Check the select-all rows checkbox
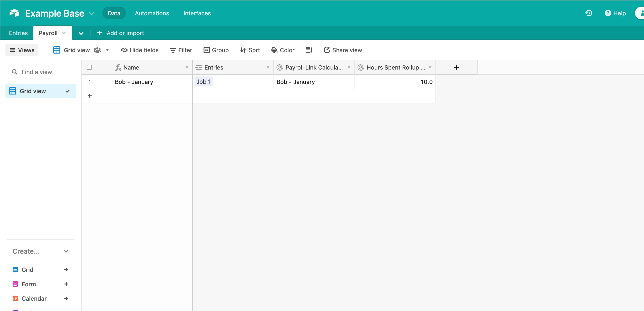The width and height of the screenshot is (644, 311). coord(89,68)
